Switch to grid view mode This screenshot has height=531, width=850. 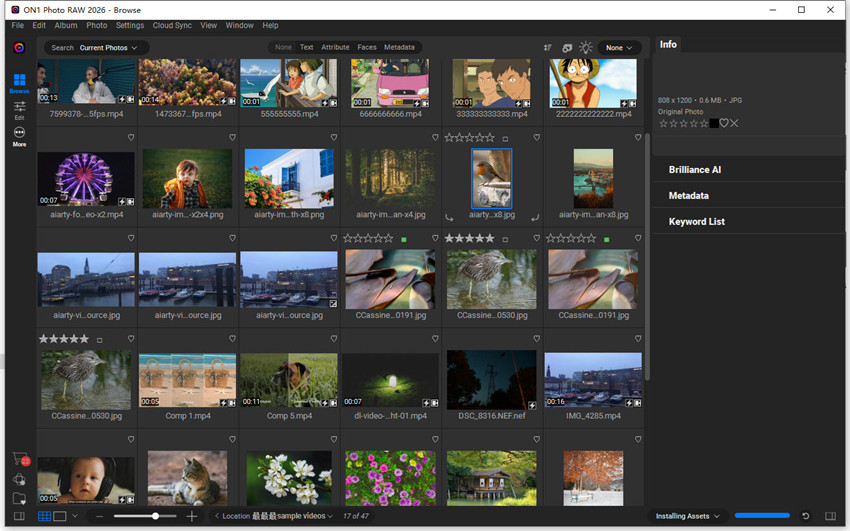point(44,516)
